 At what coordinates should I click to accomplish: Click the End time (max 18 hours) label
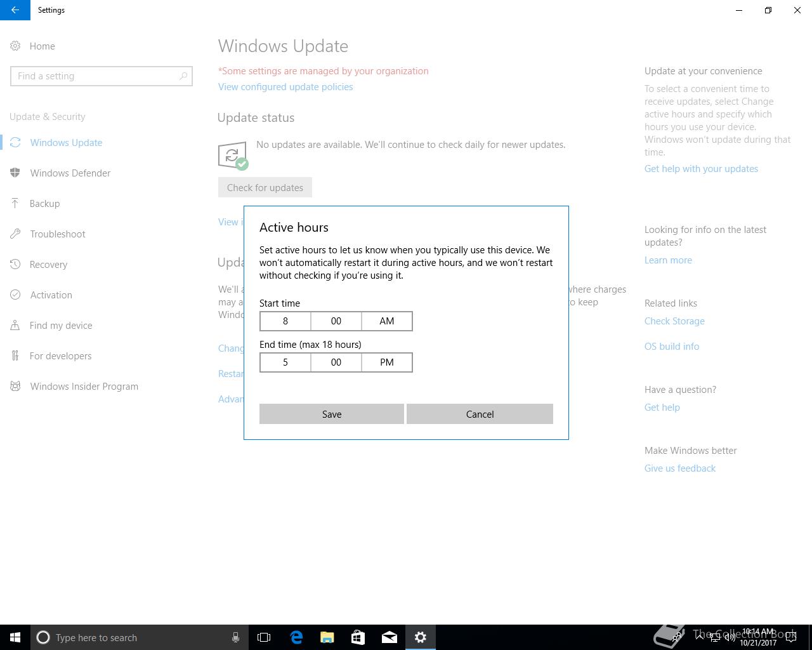(310, 345)
